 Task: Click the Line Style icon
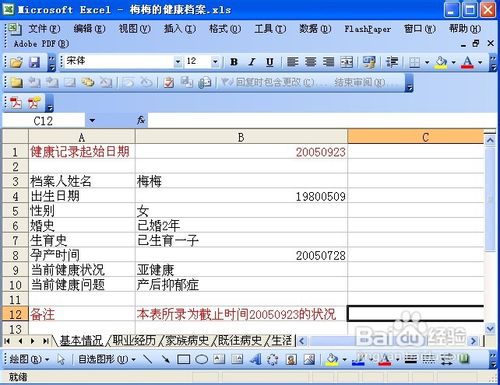coord(411,359)
